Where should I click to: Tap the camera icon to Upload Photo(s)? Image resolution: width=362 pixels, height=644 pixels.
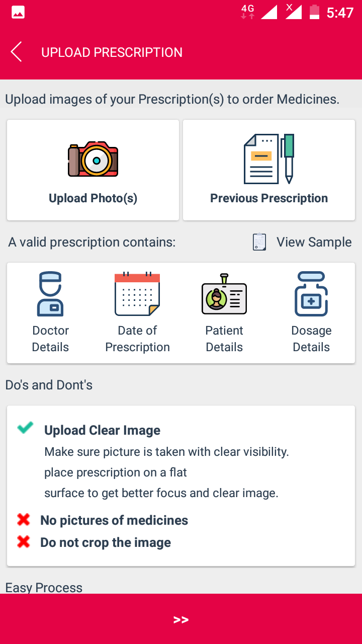(93, 158)
